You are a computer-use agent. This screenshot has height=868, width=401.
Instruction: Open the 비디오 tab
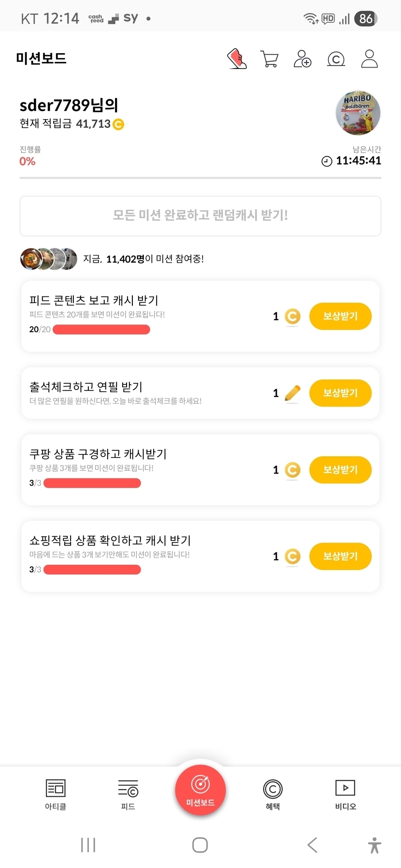tap(345, 794)
